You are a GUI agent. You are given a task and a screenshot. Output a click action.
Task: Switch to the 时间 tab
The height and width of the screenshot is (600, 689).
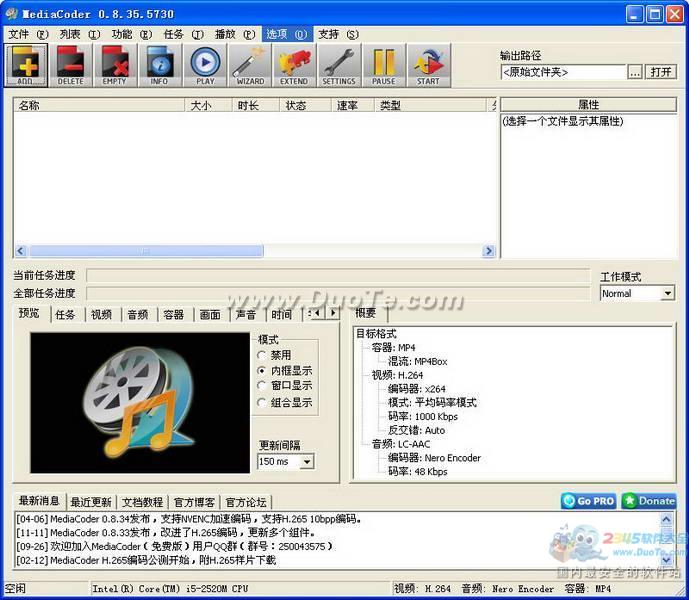[282, 315]
